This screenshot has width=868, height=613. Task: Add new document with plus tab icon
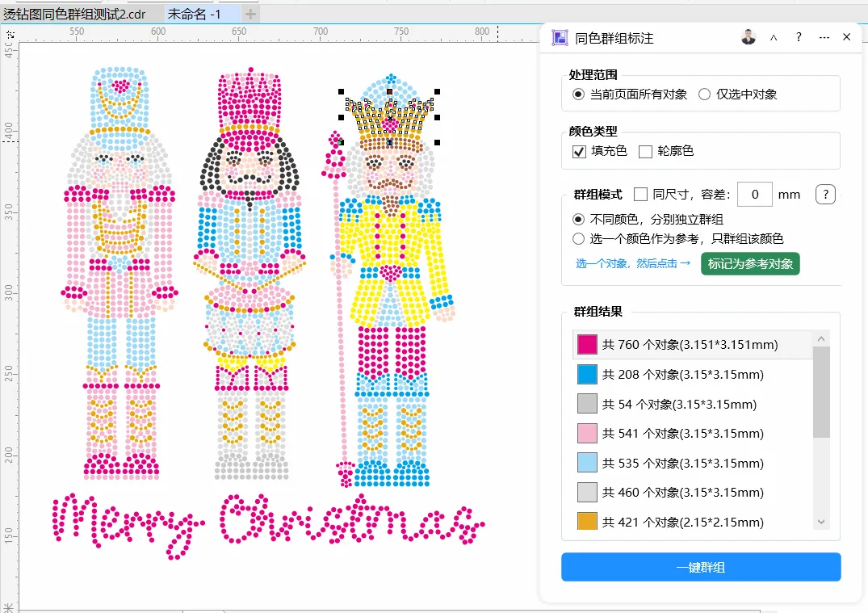[250, 14]
